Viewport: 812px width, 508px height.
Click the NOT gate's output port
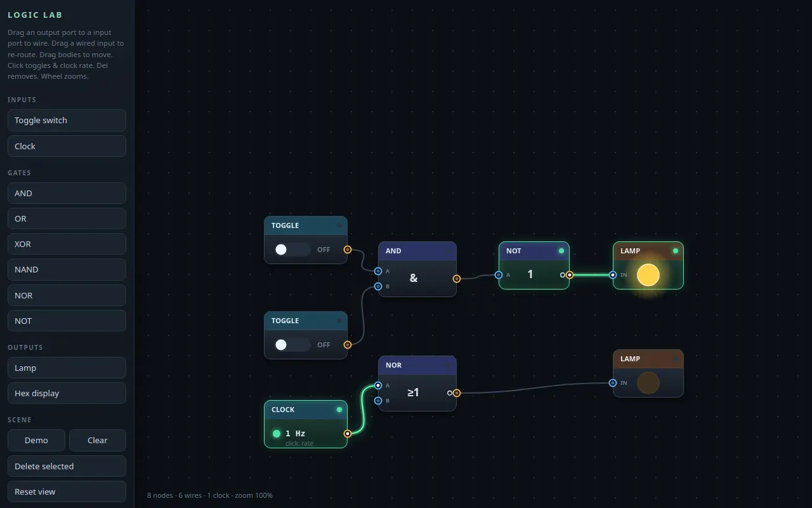point(570,275)
